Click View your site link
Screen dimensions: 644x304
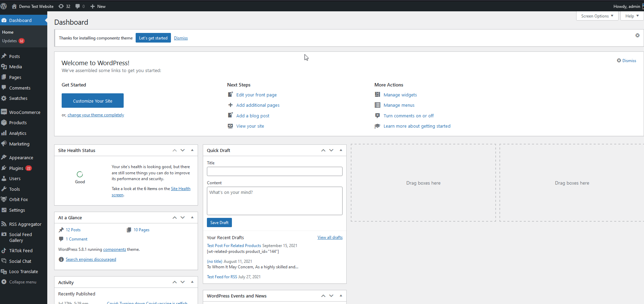click(x=250, y=126)
